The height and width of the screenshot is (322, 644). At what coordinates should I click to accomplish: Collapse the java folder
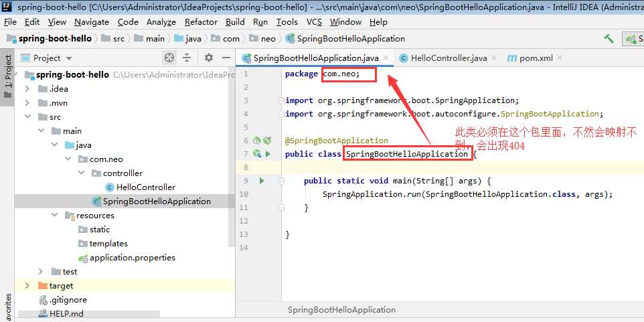click(55, 145)
